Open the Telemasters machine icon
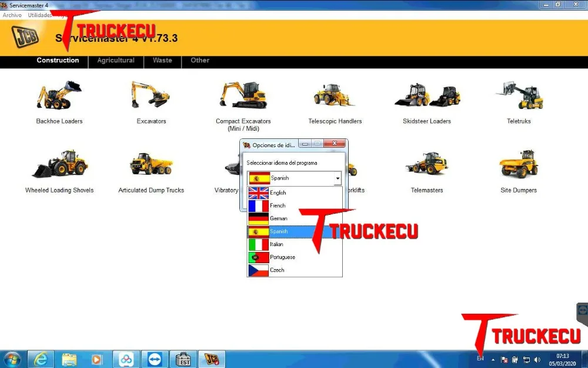 427,163
